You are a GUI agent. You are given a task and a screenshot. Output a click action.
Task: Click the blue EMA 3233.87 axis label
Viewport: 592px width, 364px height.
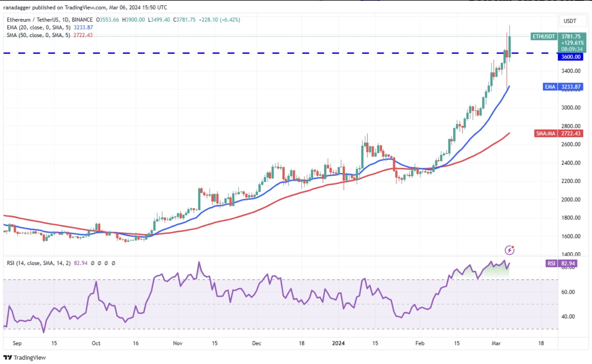(x=564, y=87)
